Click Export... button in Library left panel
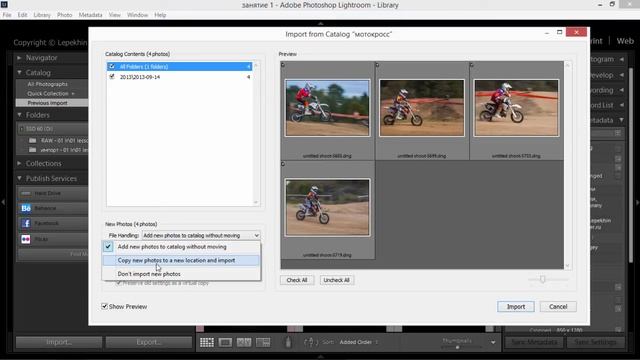 coord(149,342)
